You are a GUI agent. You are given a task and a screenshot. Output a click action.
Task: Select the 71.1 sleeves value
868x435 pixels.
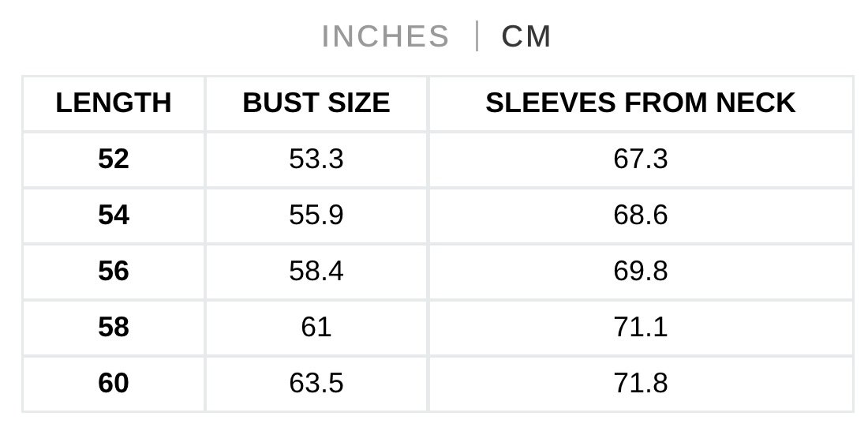tap(641, 327)
